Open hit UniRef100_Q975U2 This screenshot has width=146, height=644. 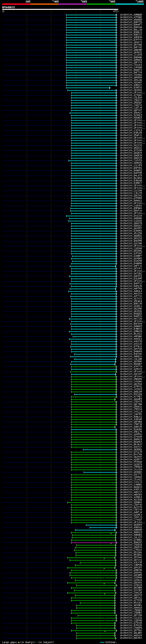coord(131,630)
